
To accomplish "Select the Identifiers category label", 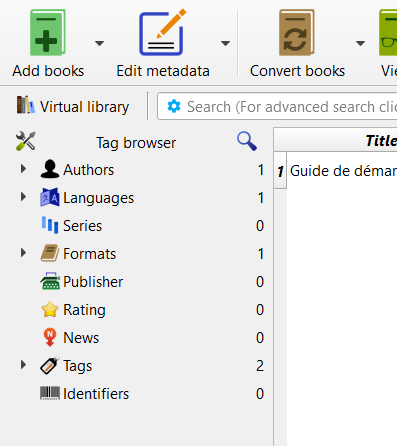I will click(x=96, y=394).
